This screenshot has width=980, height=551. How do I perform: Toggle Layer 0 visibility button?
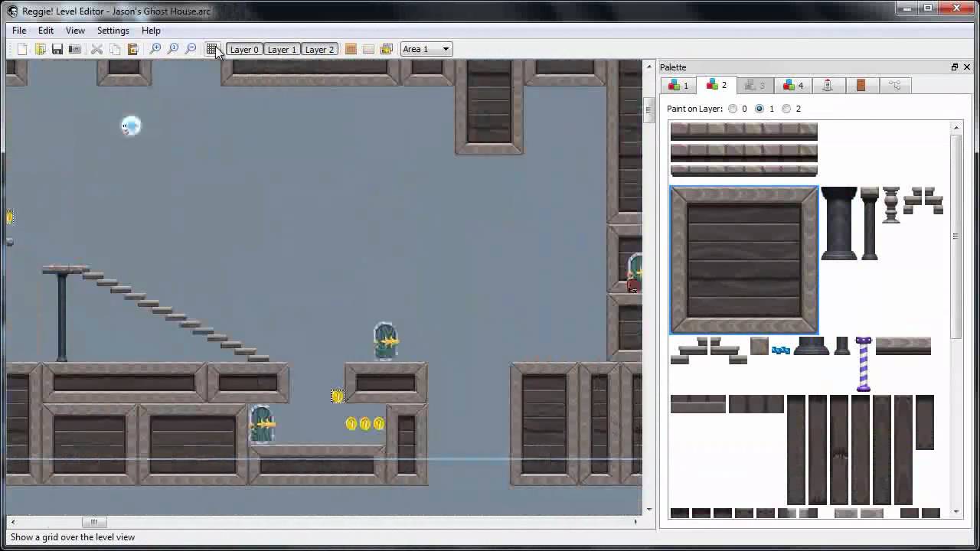(244, 49)
